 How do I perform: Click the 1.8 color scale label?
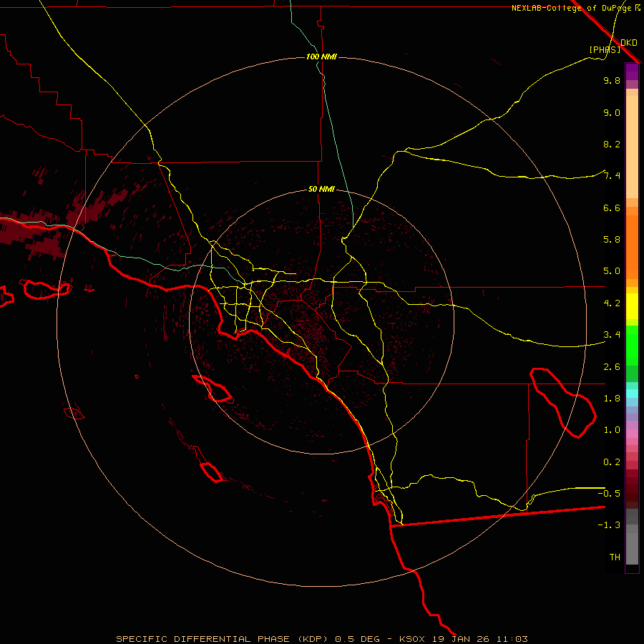point(612,399)
